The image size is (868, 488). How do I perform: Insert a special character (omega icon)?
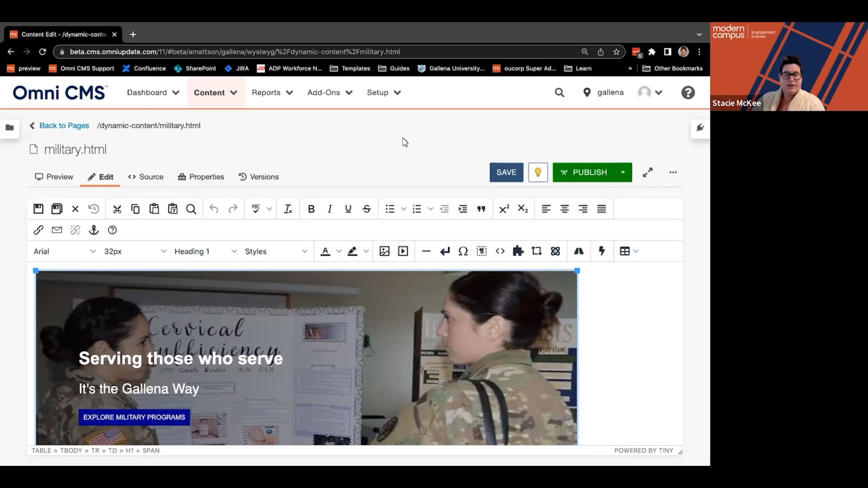pos(463,251)
